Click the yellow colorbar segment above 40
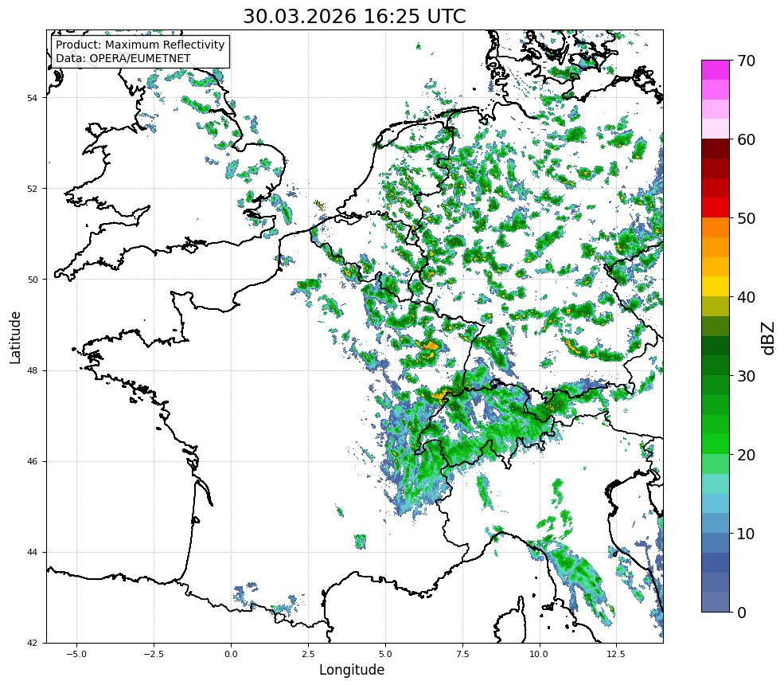 click(716, 287)
